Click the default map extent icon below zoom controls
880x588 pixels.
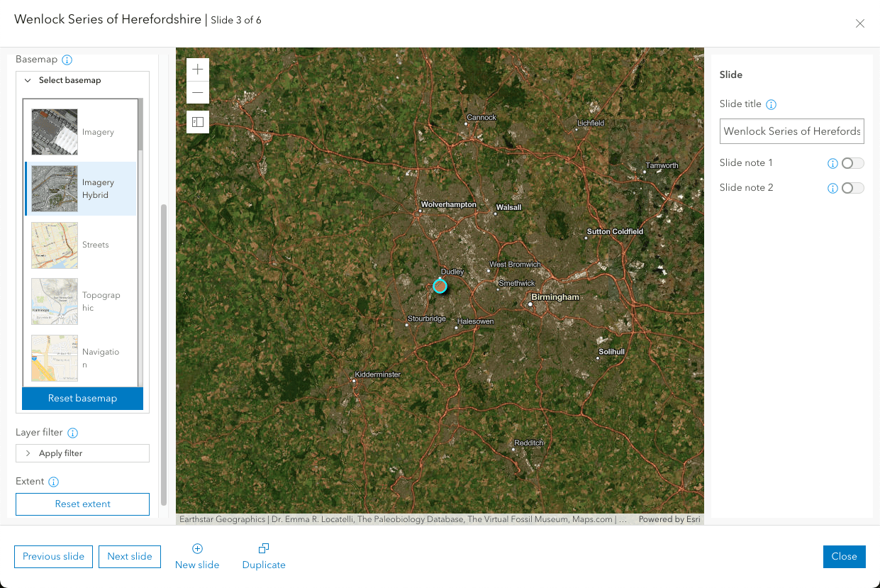(197, 121)
